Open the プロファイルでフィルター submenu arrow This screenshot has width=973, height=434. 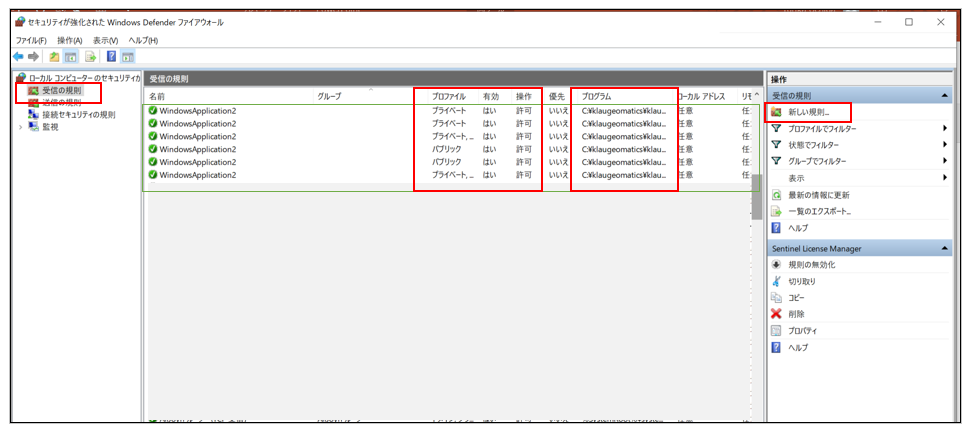(944, 129)
